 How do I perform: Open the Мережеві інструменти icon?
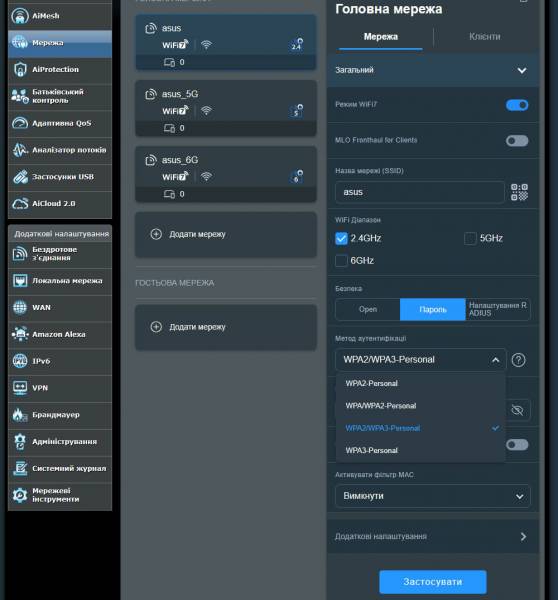[x=20, y=495]
